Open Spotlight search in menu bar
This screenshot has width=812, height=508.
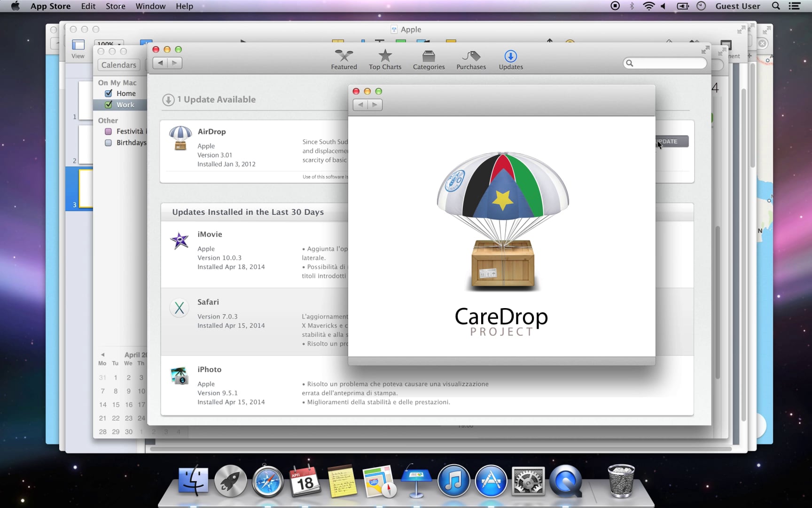[776, 6]
